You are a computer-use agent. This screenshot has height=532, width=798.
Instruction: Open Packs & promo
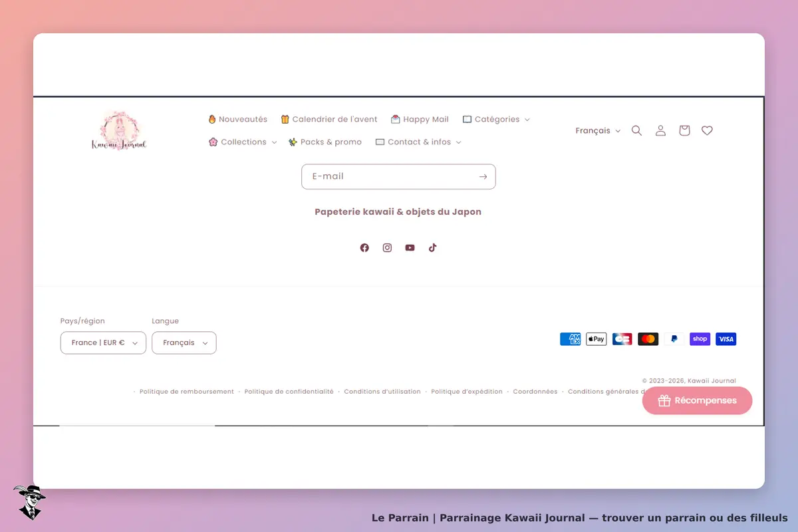(x=325, y=142)
